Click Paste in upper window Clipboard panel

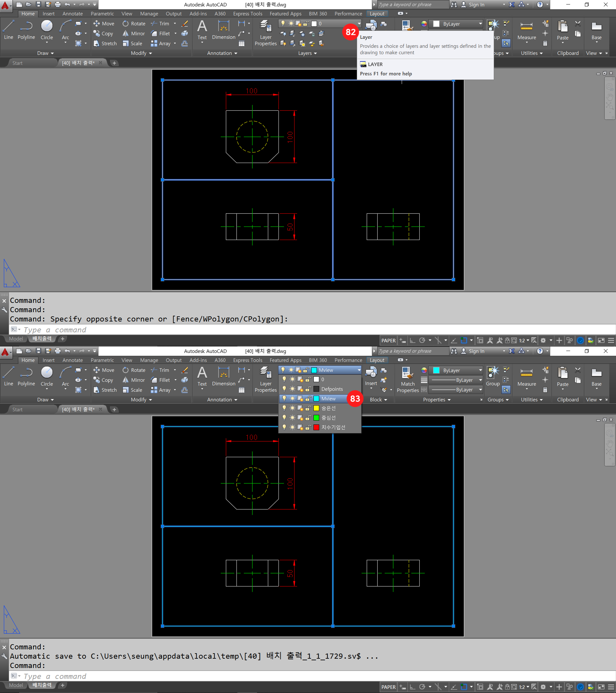point(562,30)
